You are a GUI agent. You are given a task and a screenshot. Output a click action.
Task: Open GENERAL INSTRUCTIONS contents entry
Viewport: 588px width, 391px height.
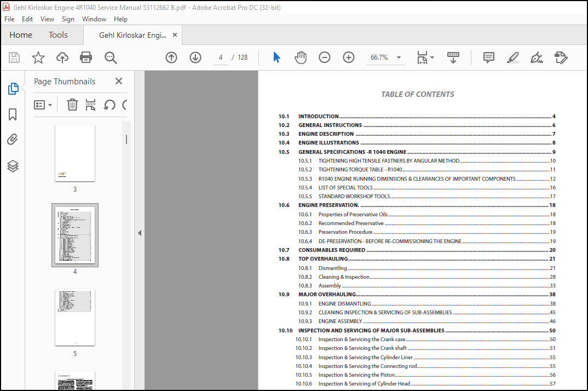(x=417, y=125)
